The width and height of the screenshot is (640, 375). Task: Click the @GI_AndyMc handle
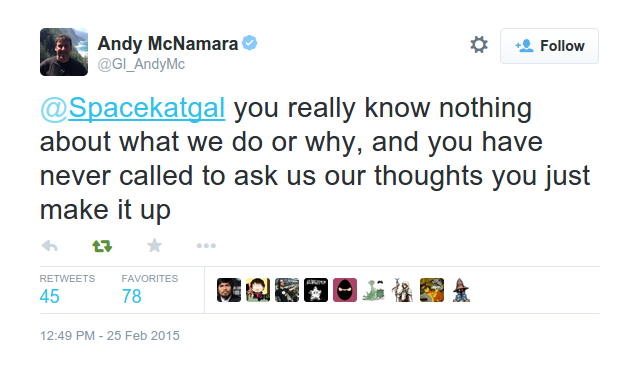(x=141, y=64)
